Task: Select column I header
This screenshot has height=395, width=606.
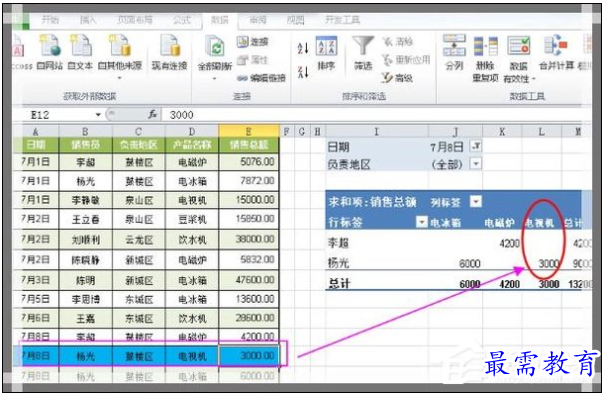Action: [x=377, y=132]
